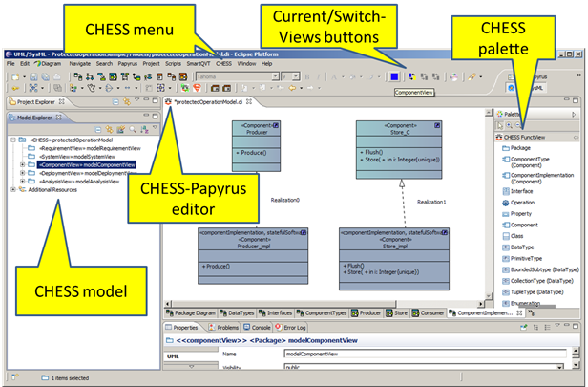
Task: Expand the ComponentView modelComponentView node
Action: pyautogui.click(x=22, y=165)
